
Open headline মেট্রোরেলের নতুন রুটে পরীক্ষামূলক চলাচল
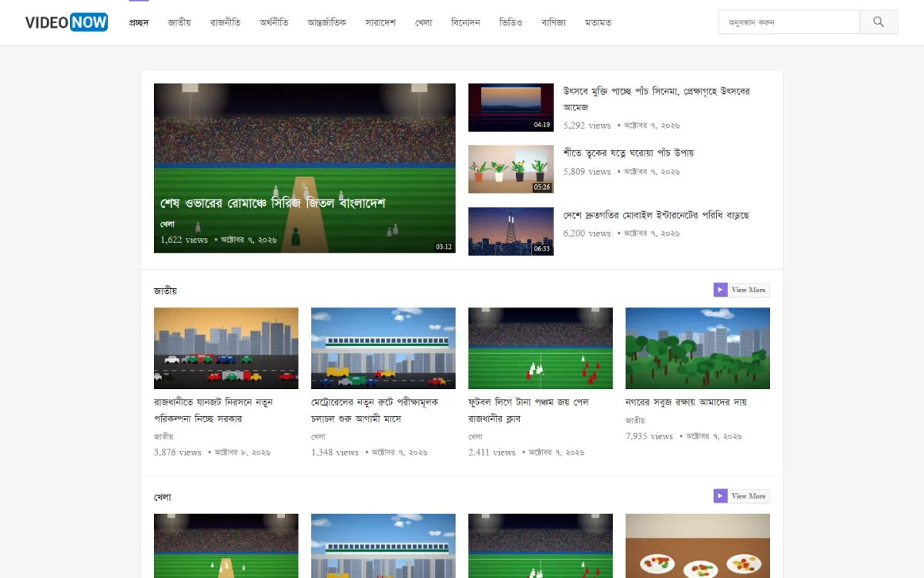pyautogui.click(x=375, y=410)
